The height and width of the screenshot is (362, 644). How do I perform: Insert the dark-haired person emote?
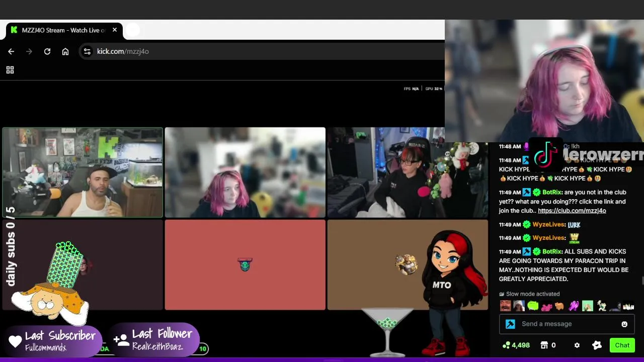click(615, 306)
